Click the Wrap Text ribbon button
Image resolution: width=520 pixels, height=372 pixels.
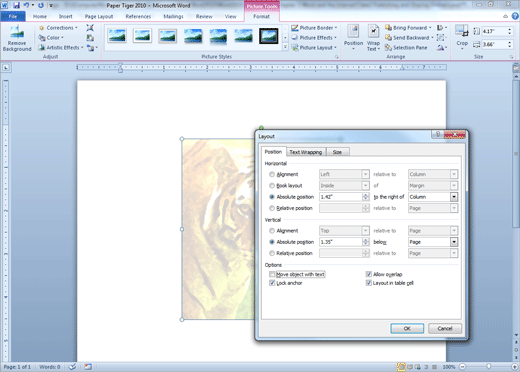pyautogui.click(x=373, y=38)
